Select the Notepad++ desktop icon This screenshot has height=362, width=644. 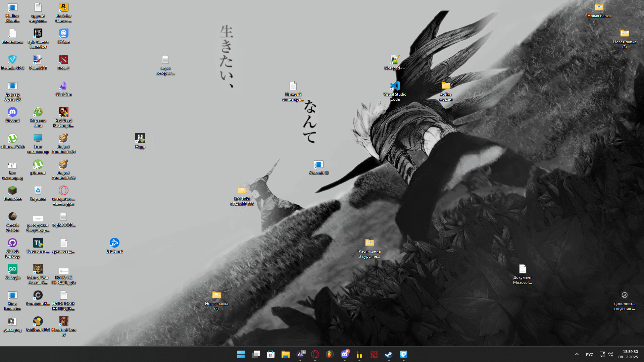click(x=395, y=63)
